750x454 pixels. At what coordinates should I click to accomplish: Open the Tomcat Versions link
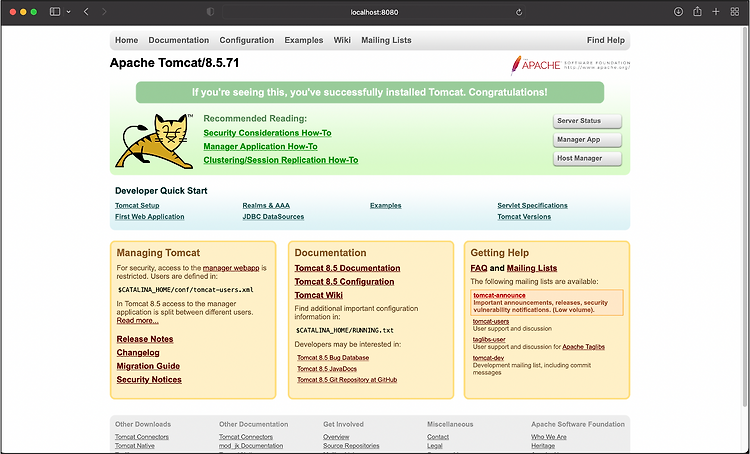[524, 217]
